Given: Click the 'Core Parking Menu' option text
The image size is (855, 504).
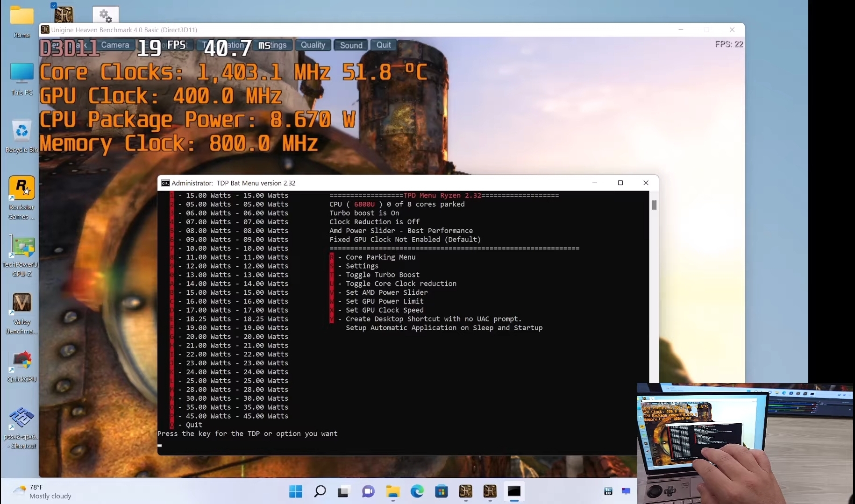Looking at the screenshot, I should pyautogui.click(x=380, y=257).
